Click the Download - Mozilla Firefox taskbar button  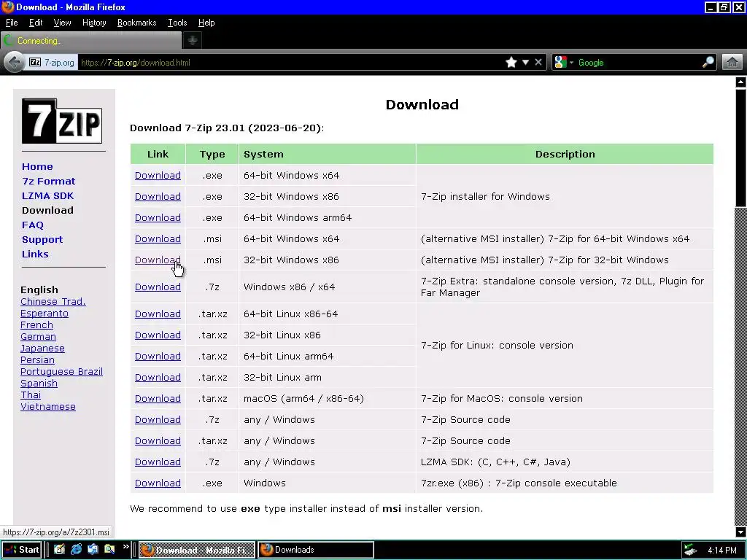pyautogui.click(x=197, y=550)
